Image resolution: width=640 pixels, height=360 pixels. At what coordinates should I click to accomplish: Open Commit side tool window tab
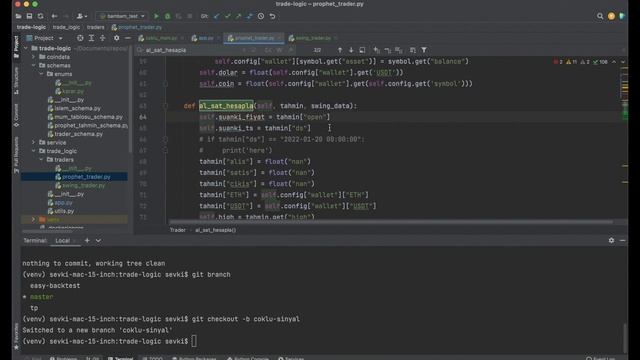click(x=16, y=115)
